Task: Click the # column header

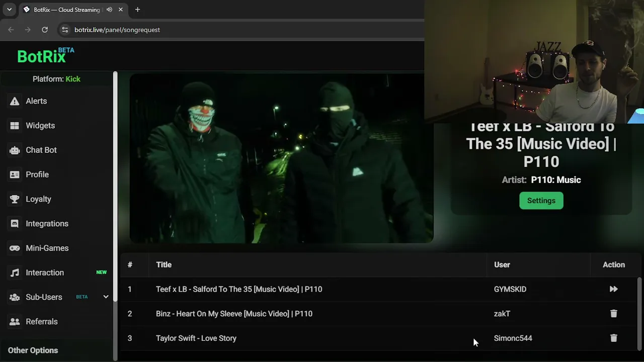Action: coord(130,265)
